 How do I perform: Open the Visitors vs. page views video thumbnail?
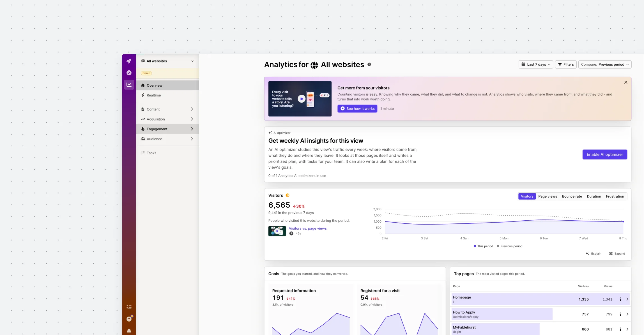pos(277,231)
